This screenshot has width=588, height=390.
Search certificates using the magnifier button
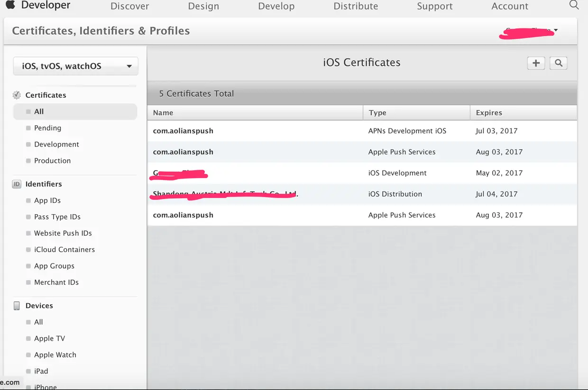(559, 63)
